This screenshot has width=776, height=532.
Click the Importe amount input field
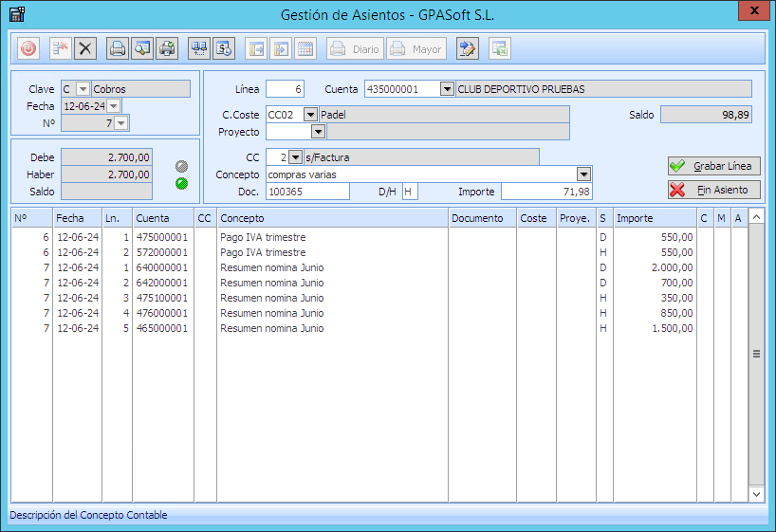[x=546, y=192]
